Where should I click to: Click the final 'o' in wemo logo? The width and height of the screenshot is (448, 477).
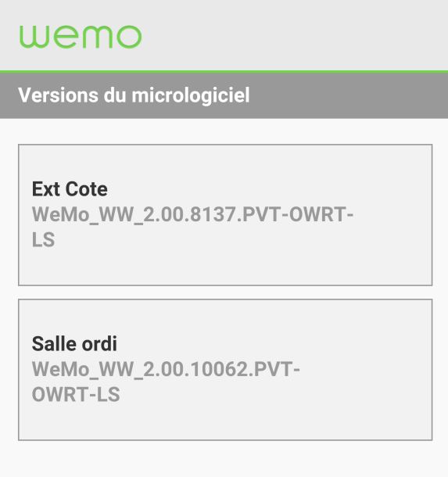[130, 37]
